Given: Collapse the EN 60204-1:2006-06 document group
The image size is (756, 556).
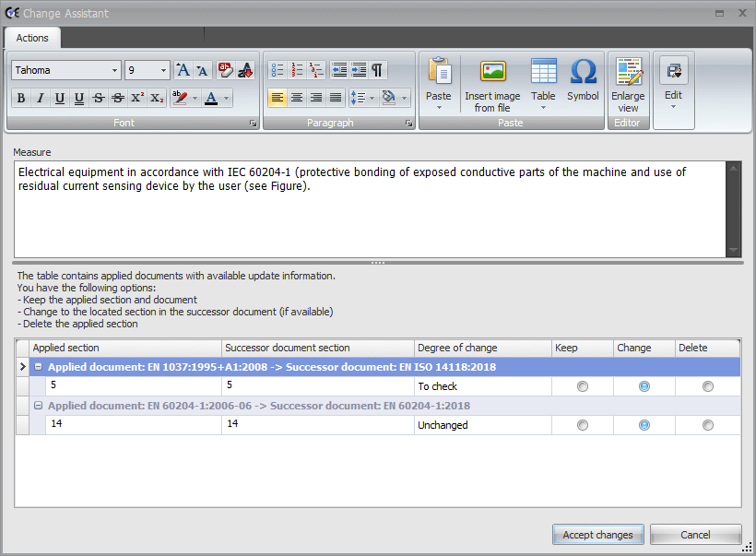Looking at the screenshot, I should pyautogui.click(x=36, y=405).
